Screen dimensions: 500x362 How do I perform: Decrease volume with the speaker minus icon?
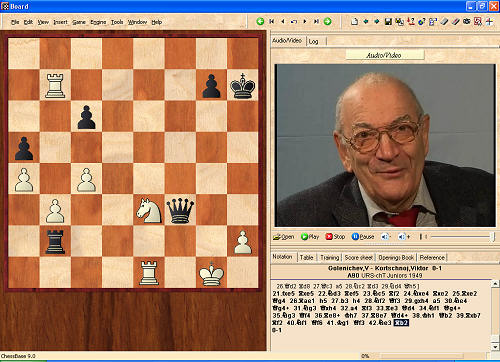385,237
